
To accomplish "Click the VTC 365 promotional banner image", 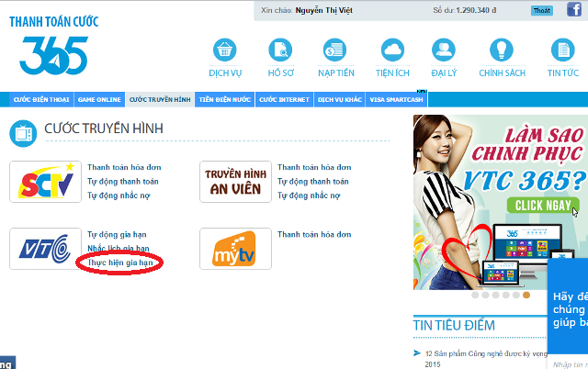I will [501, 202].
